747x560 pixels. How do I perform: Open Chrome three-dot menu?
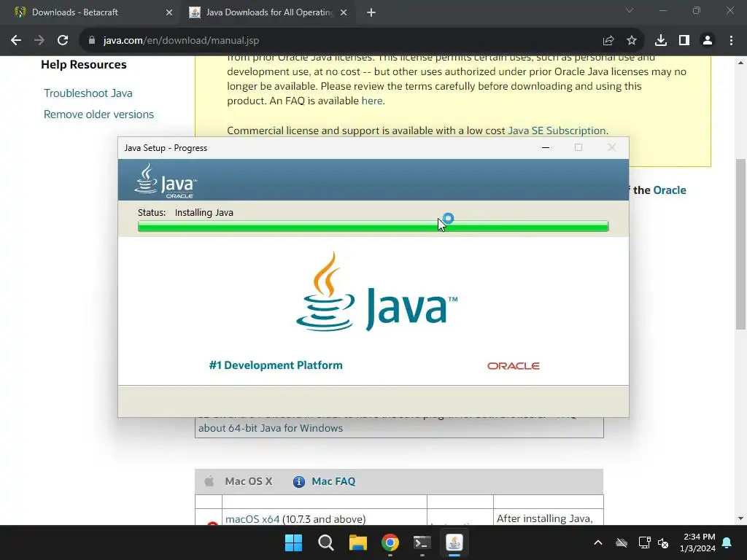(x=731, y=41)
